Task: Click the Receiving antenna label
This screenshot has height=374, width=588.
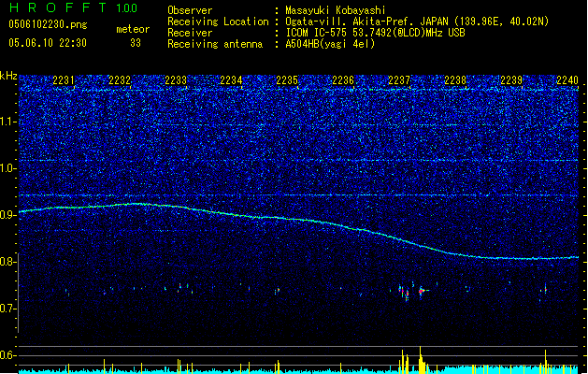Action: tap(215, 44)
